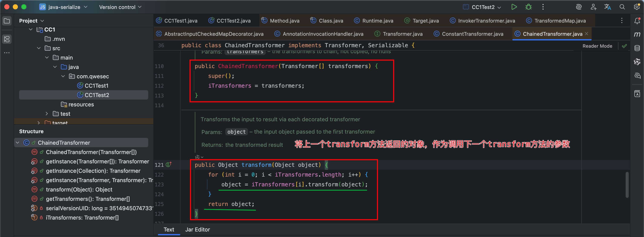Viewport: 644px width, 237px height.
Task: Open the Notifications bell panel
Action: coord(637,21)
